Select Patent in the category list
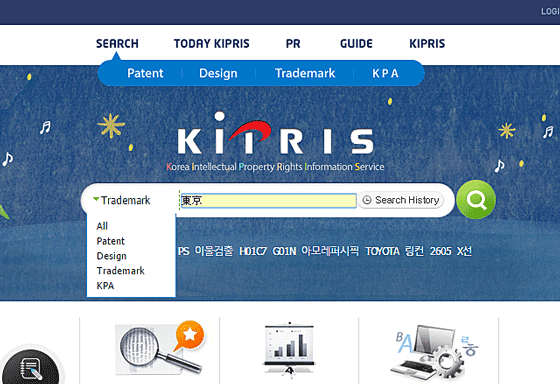 110,241
